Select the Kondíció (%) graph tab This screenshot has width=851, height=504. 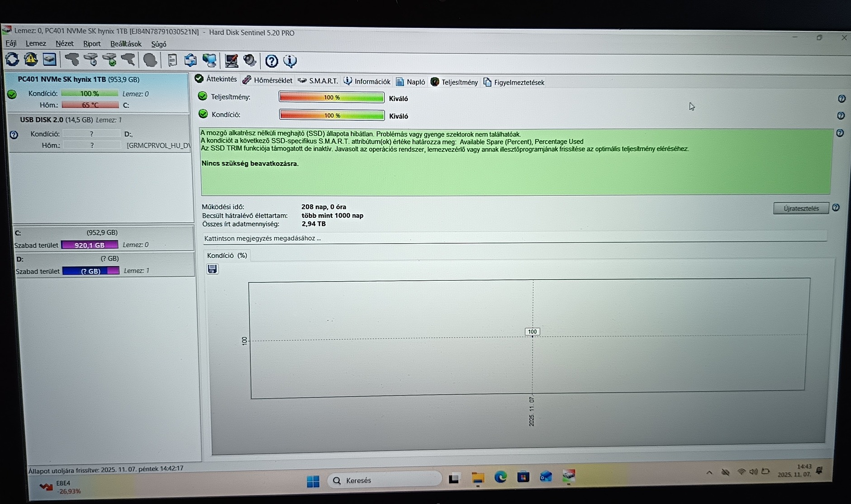coord(227,255)
